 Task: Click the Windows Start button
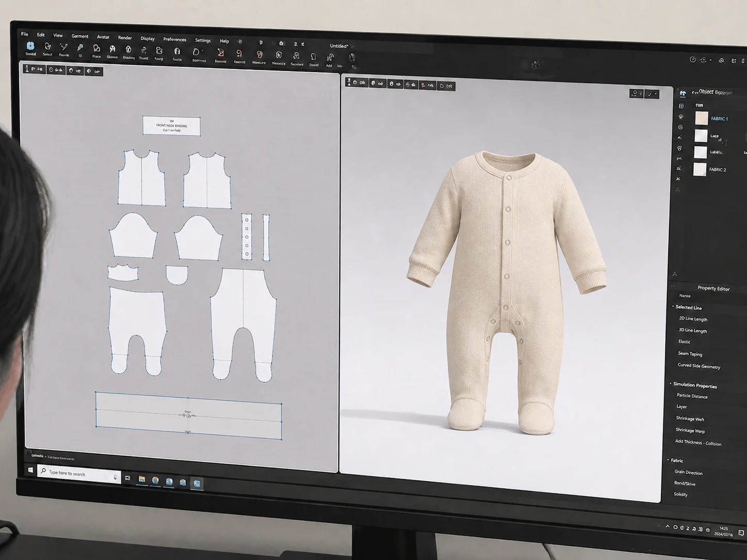click(x=30, y=470)
